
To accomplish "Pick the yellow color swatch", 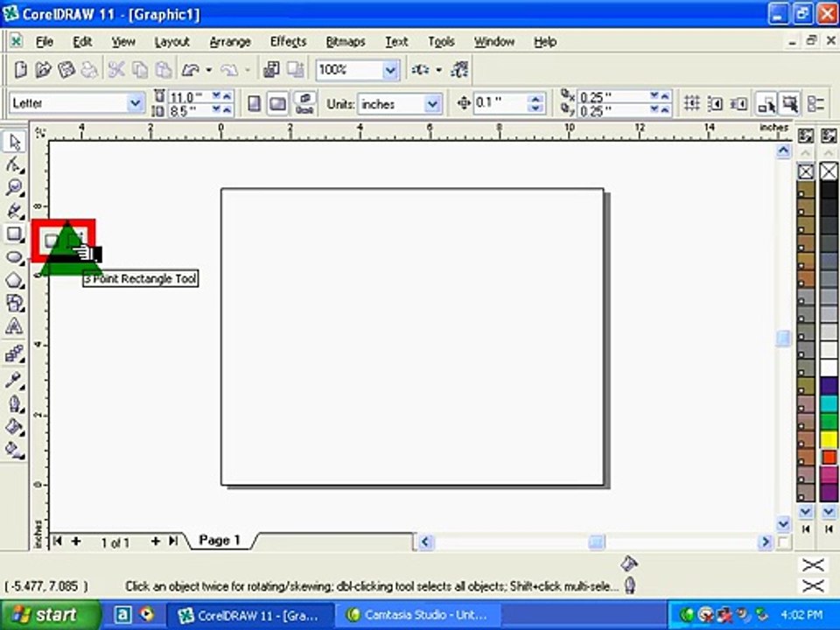I will (x=829, y=440).
